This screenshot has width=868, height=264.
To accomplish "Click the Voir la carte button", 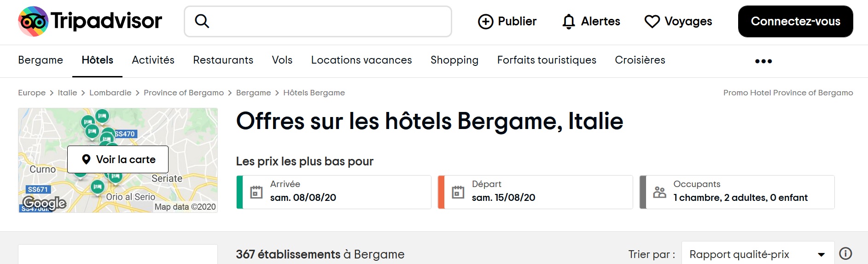I will point(118,159).
